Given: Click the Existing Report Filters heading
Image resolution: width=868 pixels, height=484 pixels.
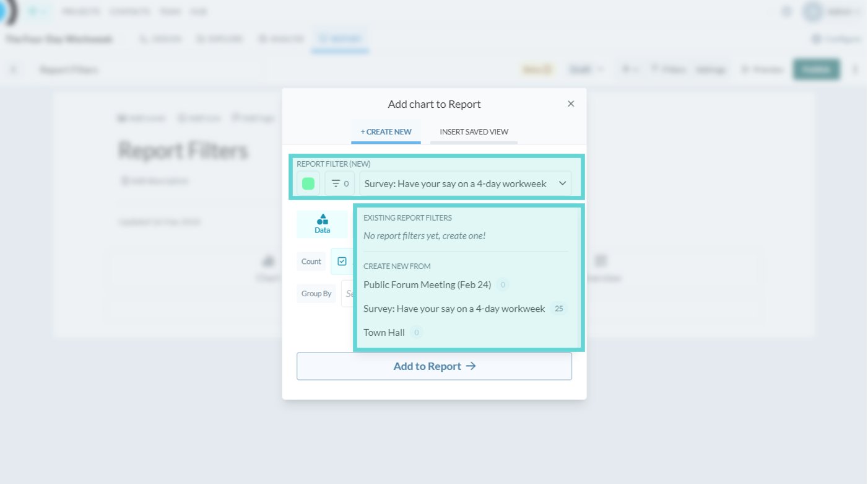Looking at the screenshot, I should pyautogui.click(x=407, y=218).
